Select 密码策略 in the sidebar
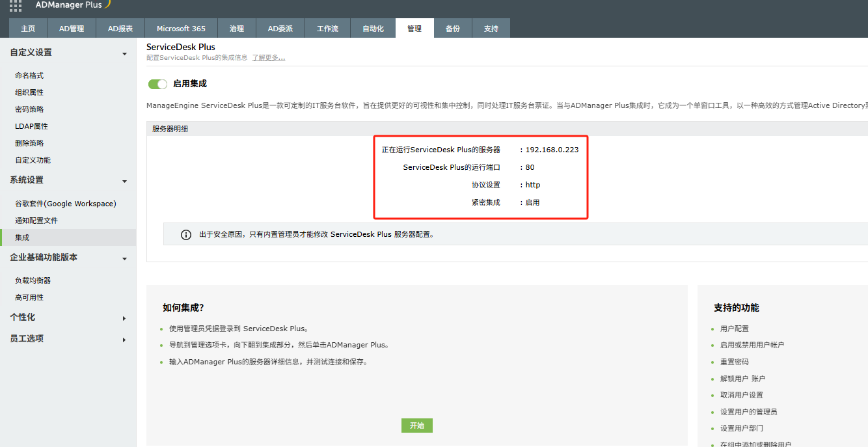This screenshot has height=447, width=868. click(x=29, y=109)
